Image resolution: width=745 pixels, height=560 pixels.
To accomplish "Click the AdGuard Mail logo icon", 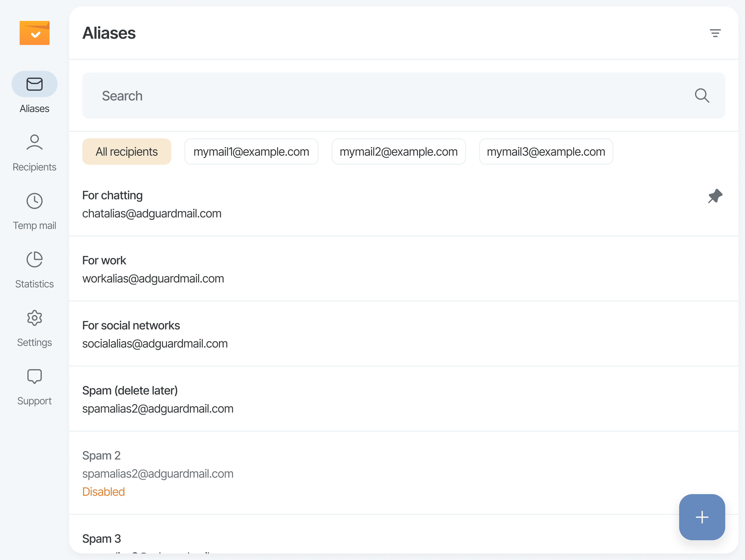I will coord(34,33).
